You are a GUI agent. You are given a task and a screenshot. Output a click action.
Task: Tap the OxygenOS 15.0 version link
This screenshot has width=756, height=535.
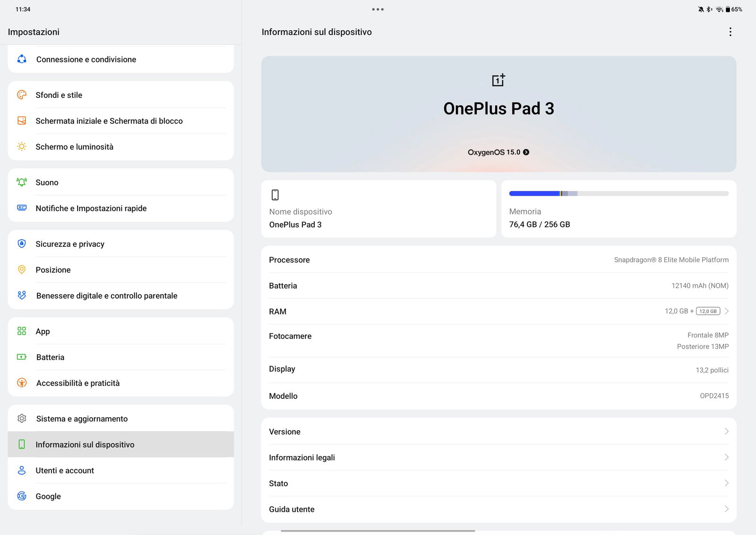498,152
